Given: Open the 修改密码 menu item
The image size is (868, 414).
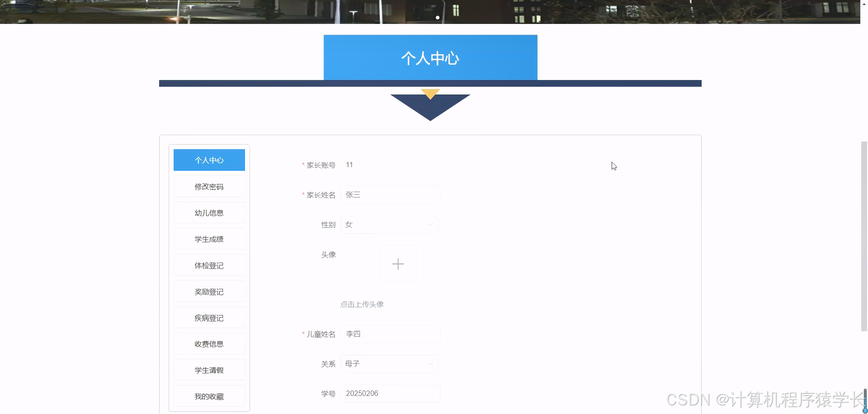Looking at the screenshot, I should [x=209, y=186].
